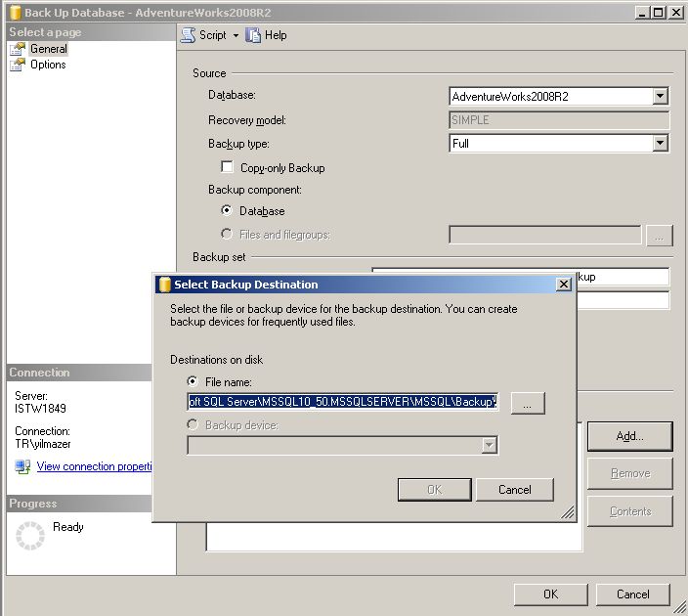Select the File name radio button
The width and height of the screenshot is (688, 616).
(x=193, y=381)
